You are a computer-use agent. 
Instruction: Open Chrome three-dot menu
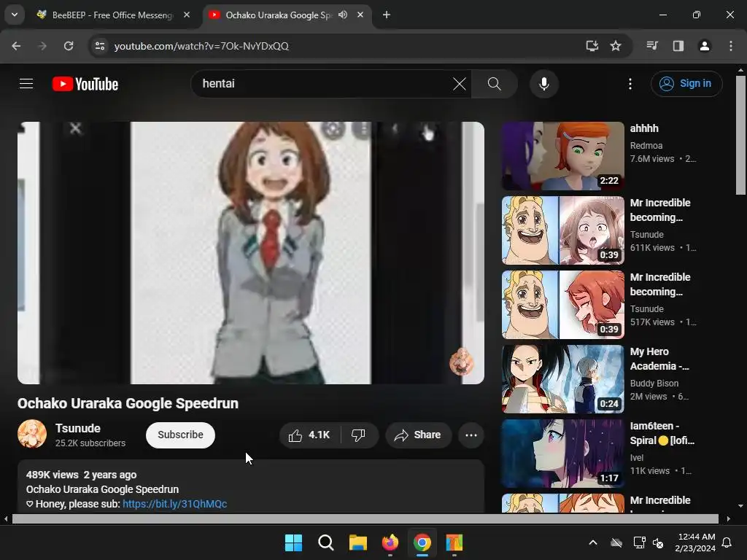click(730, 46)
